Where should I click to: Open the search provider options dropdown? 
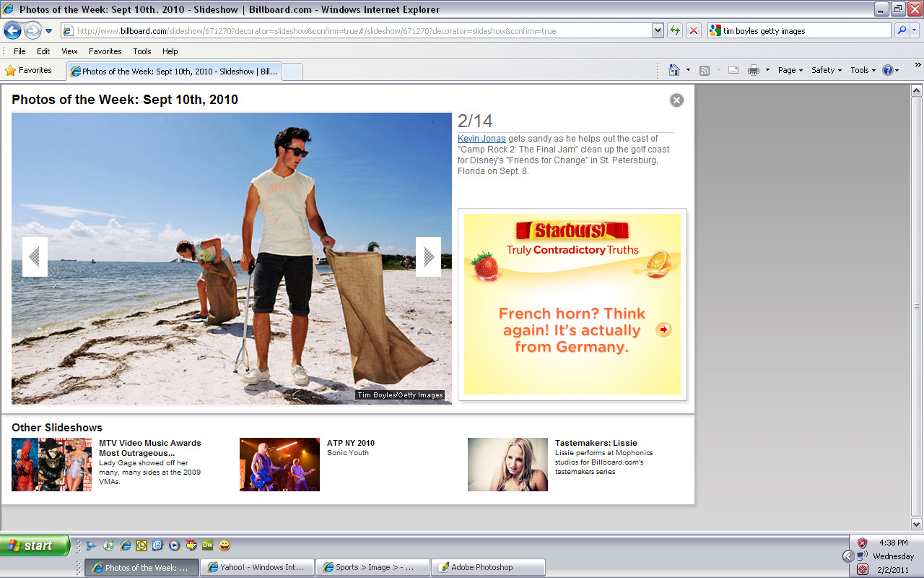click(x=915, y=31)
